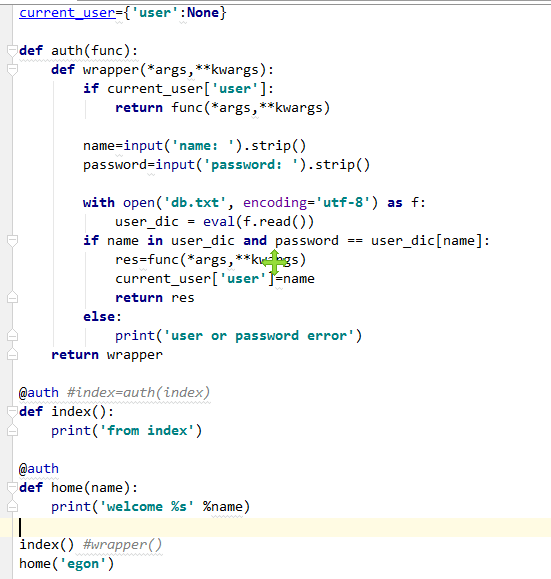Click fold end marker beside print 'from index'
551x579 pixels.
[x=12, y=431]
